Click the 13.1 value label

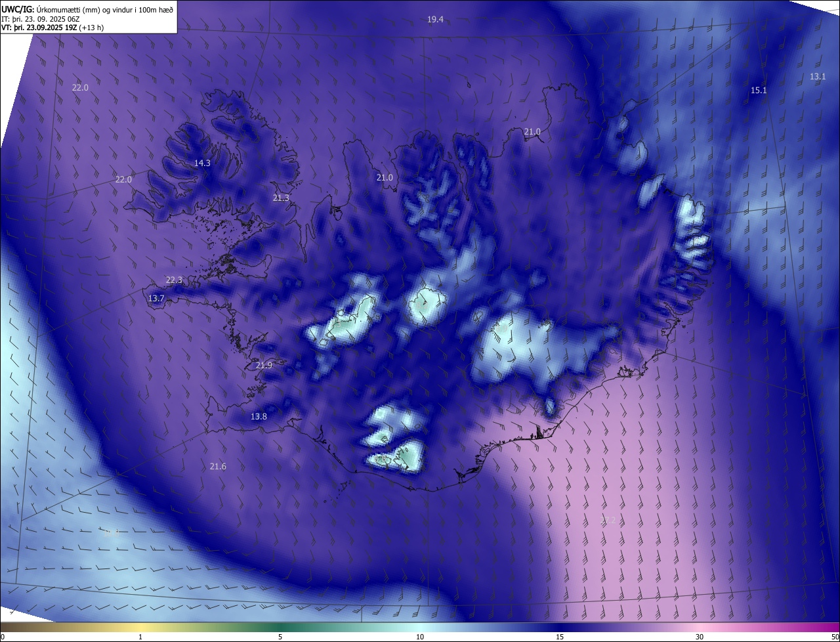pos(818,77)
